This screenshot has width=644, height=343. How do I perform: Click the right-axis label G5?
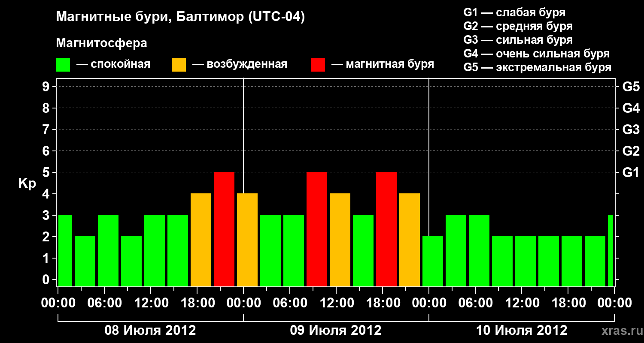pyautogui.click(x=631, y=87)
